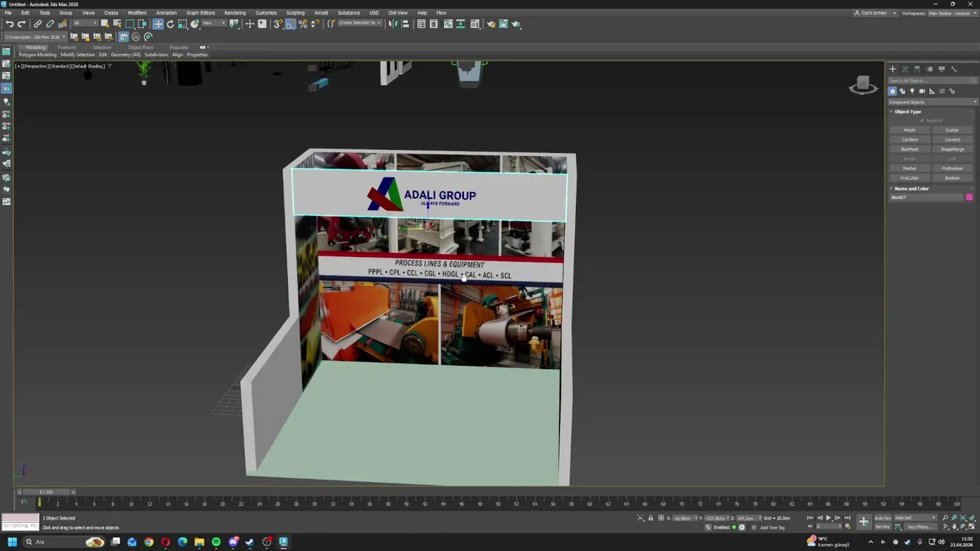Select the Space Warps category icon
Viewport: 980px width, 551px height.
[x=942, y=91]
